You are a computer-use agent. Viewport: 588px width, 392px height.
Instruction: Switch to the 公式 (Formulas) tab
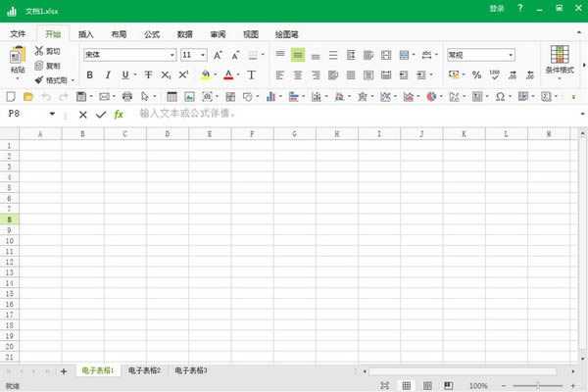pyautogui.click(x=152, y=34)
